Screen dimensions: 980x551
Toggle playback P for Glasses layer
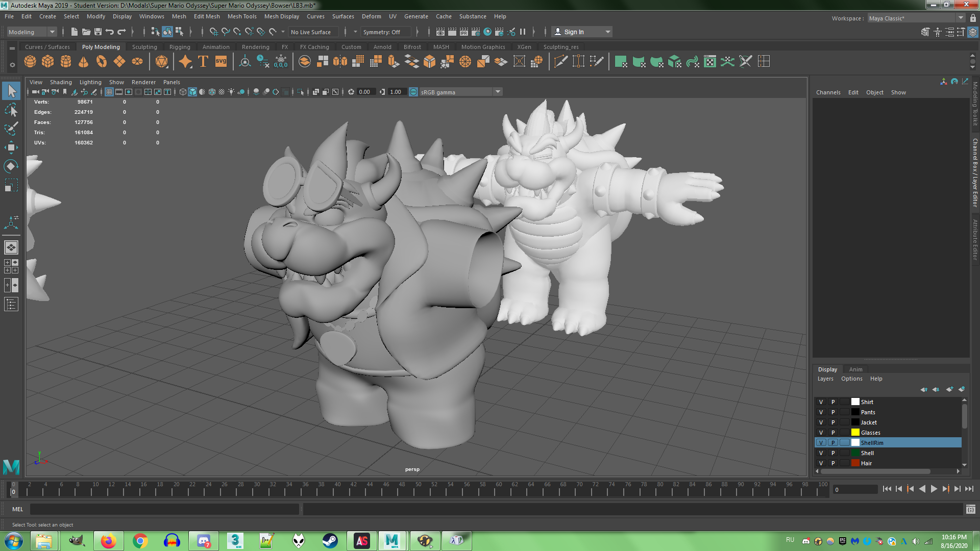[x=833, y=433]
